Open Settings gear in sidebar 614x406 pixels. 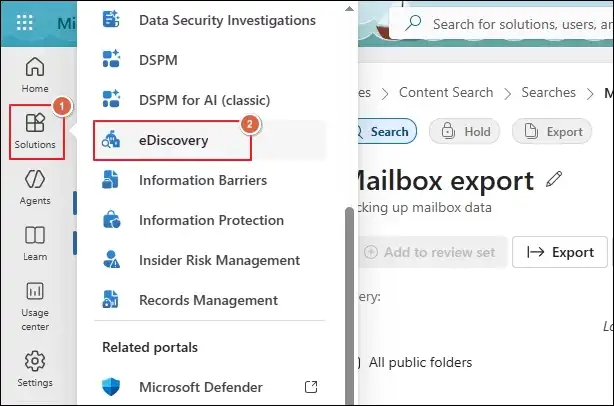pos(35,369)
